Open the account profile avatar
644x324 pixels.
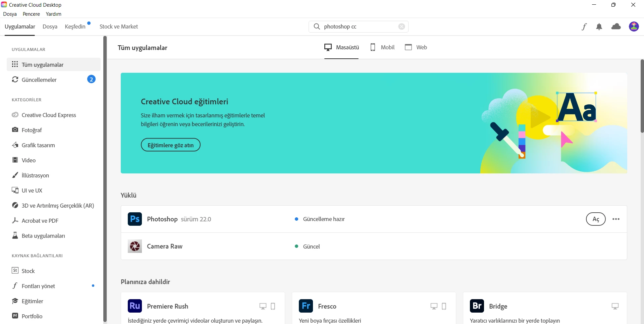coord(634,26)
